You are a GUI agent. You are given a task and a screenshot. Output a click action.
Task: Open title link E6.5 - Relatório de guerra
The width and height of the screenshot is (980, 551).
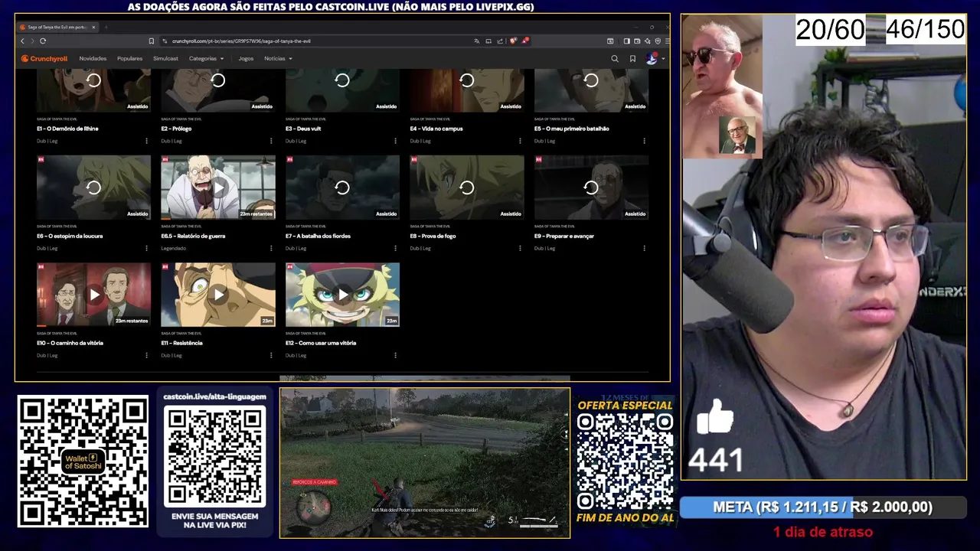point(193,236)
